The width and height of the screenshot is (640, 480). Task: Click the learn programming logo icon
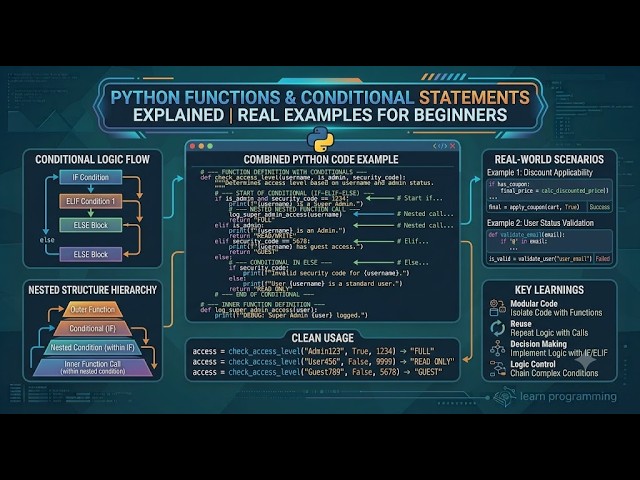click(x=505, y=396)
